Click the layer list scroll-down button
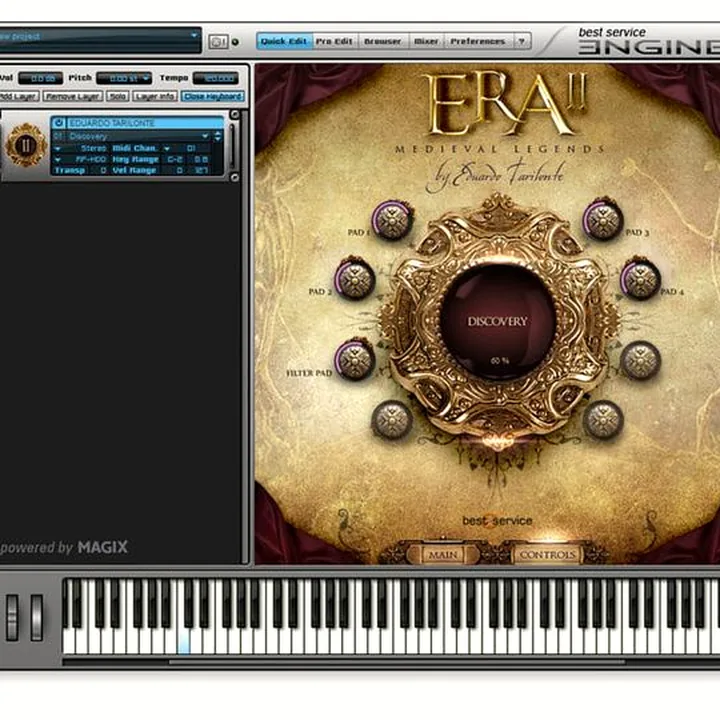This screenshot has height=720, width=720. coord(235,177)
